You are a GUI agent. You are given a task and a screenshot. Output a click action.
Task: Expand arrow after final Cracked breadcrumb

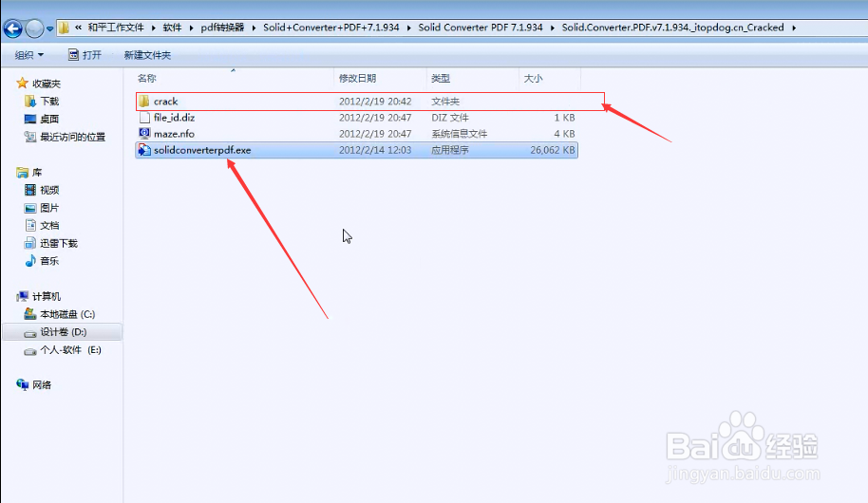click(x=794, y=28)
